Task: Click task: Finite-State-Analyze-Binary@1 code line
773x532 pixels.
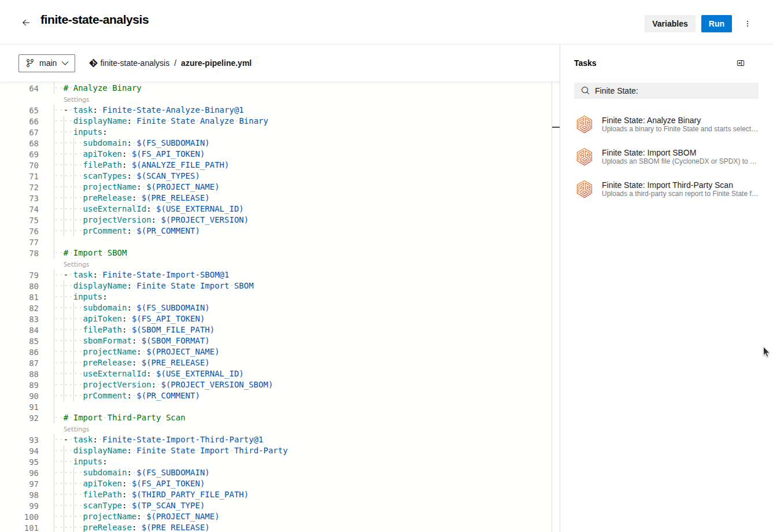Action: [x=154, y=110]
